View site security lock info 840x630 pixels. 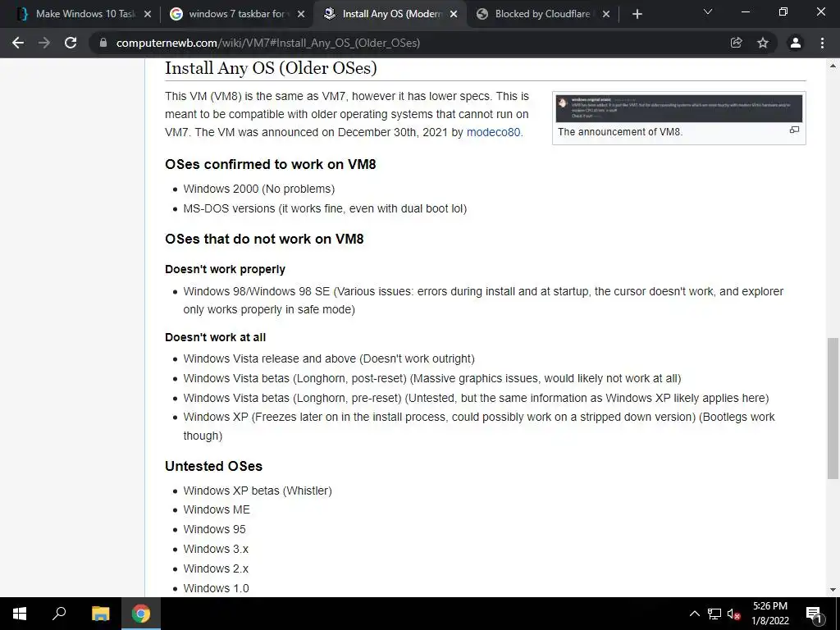coord(103,43)
